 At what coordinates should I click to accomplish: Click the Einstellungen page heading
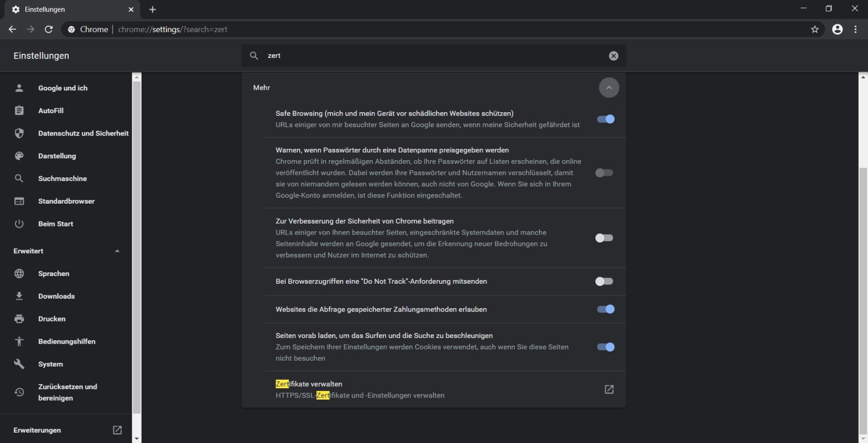[41, 56]
